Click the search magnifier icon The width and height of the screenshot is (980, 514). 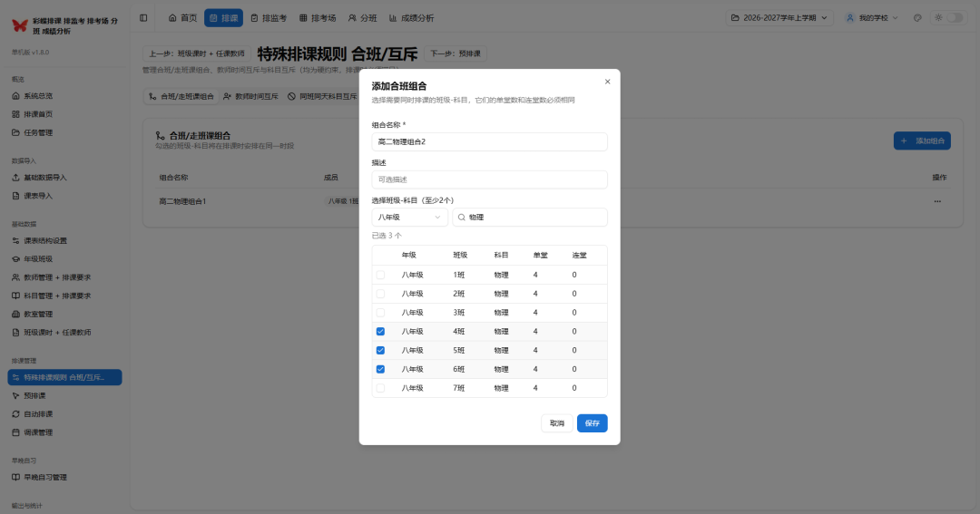click(x=462, y=218)
